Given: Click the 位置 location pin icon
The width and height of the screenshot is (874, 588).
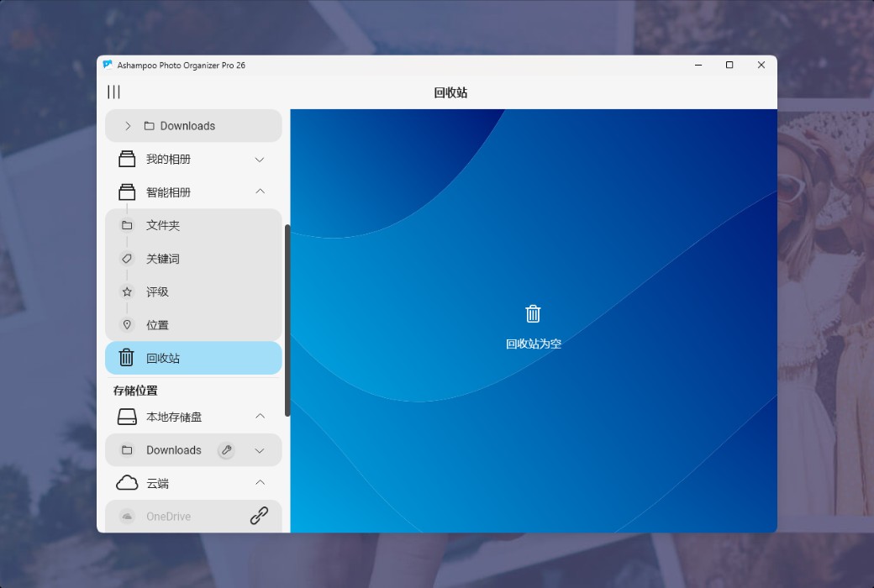Looking at the screenshot, I should click(x=127, y=324).
